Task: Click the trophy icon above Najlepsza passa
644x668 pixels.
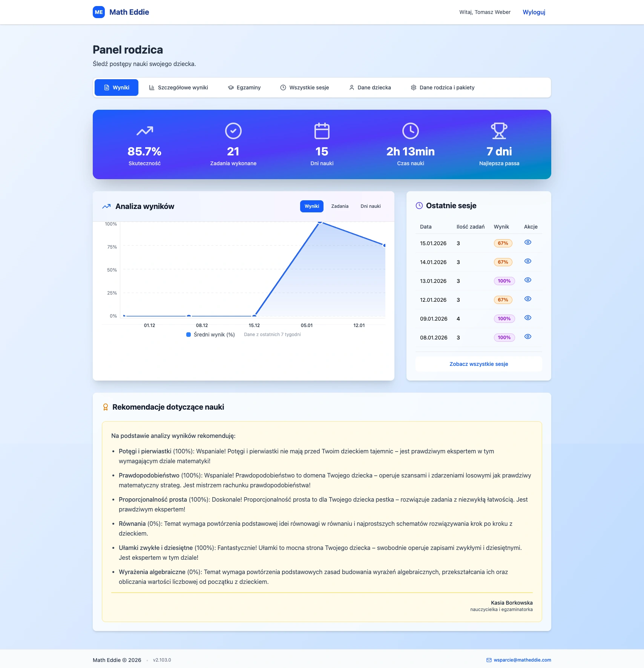Action: tap(499, 131)
